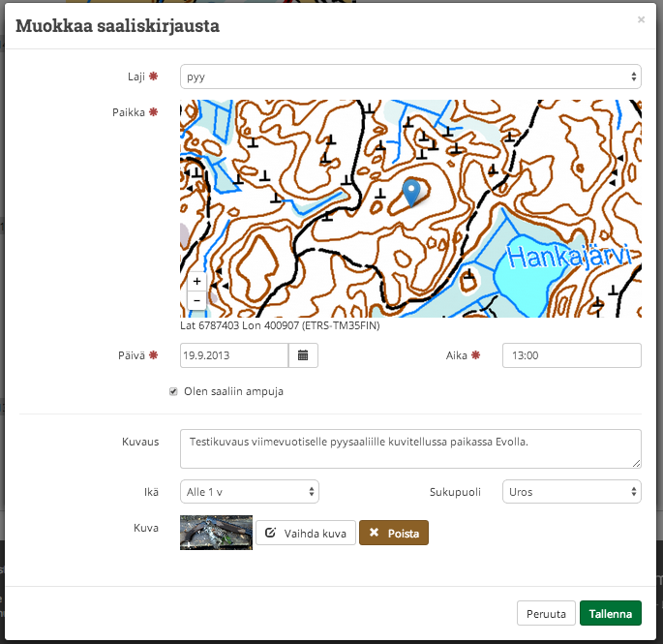Viewport: 663px width, 644px height.
Task: Zoom out the map with minus button
Action: point(196,301)
